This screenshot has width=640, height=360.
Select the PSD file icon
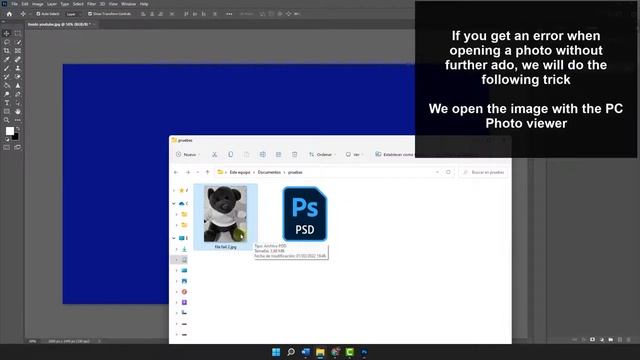304,214
